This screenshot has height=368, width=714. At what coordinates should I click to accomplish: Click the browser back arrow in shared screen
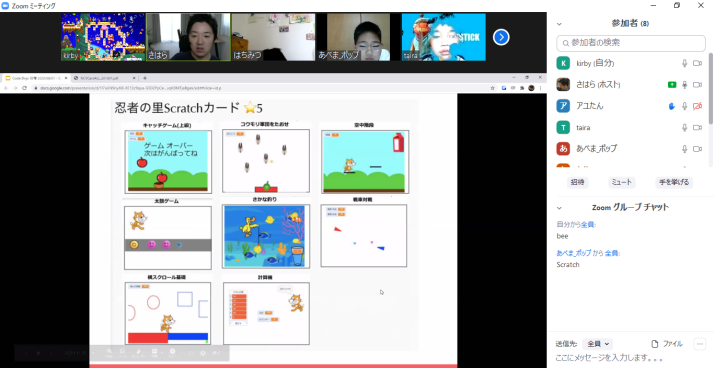pyautogui.click(x=6, y=88)
